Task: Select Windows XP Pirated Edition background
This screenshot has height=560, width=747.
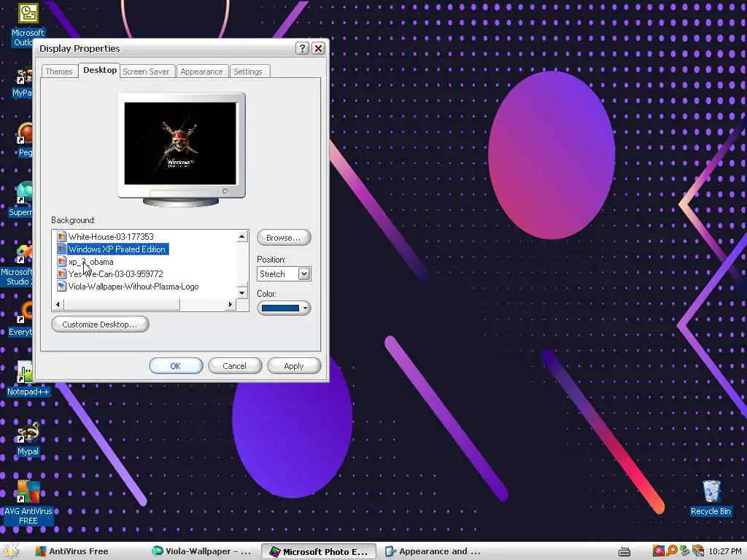Action: (116, 249)
